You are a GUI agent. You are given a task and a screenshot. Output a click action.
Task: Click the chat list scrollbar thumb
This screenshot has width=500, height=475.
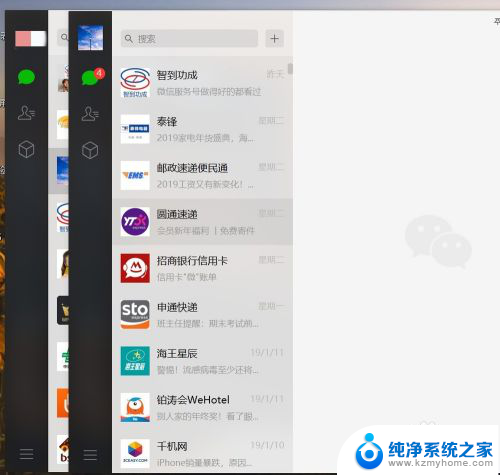(290, 68)
